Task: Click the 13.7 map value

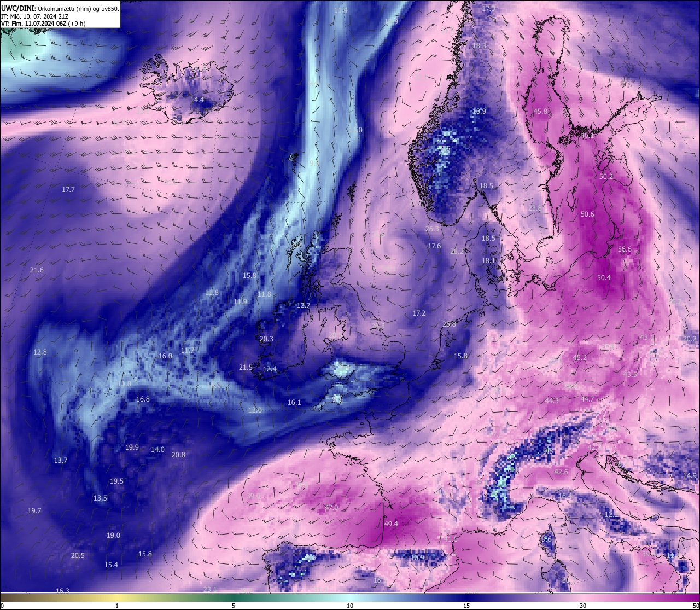Action: (x=61, y=460)
